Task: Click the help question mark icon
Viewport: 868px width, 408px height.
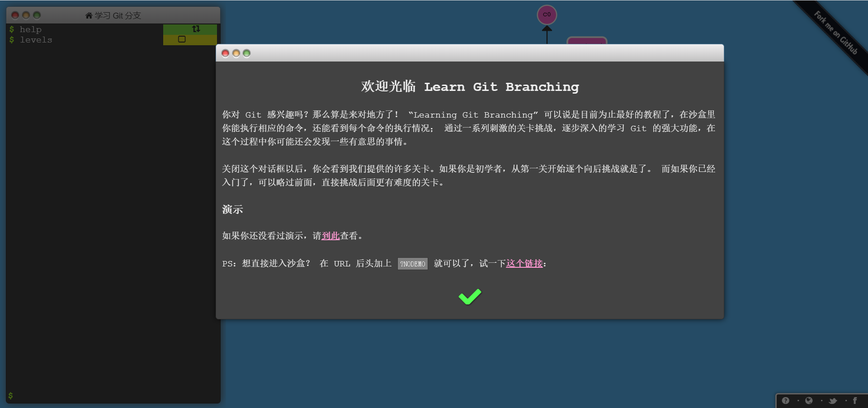Action: tap(786, 401)
